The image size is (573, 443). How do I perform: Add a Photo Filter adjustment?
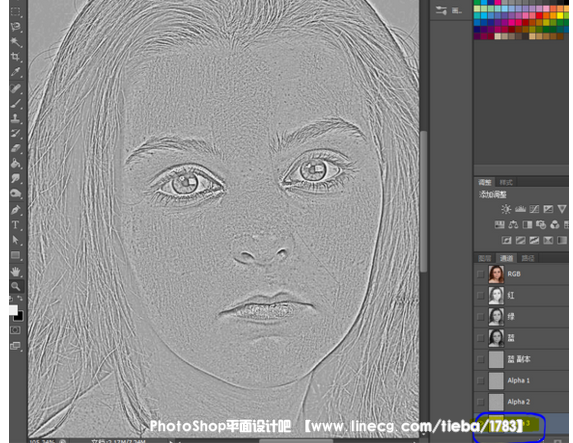(541, 224)
